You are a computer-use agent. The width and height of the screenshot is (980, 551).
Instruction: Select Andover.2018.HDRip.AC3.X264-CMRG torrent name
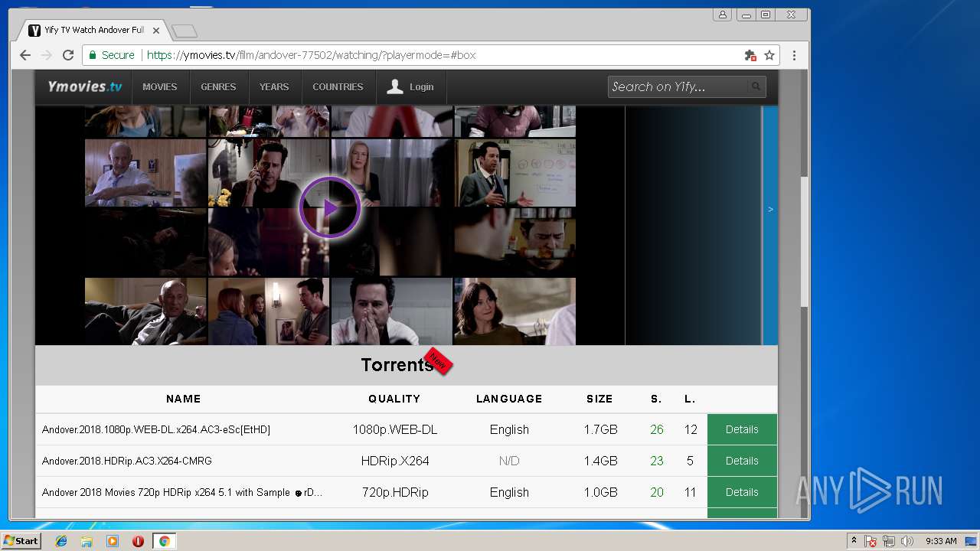click(x=127, y=461)
